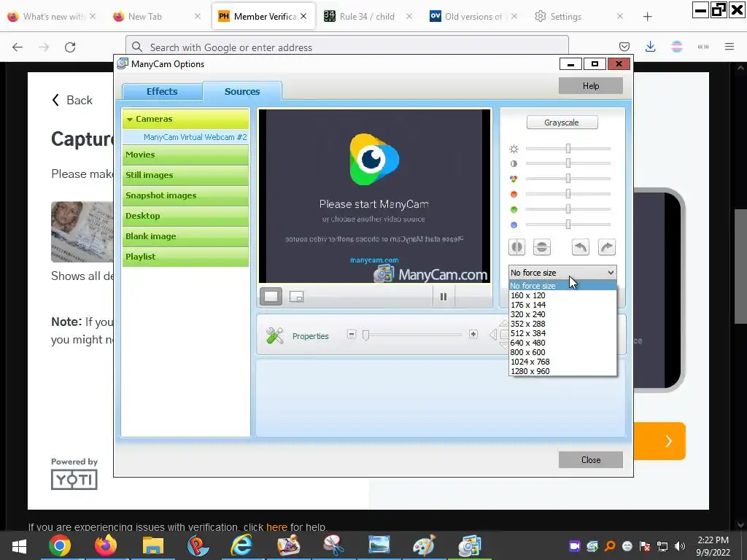This screenshot has width=747, height=560.
Task: Switch to the What's new Firefox tab
Action: pyautogui.click(x=52, y=17)
